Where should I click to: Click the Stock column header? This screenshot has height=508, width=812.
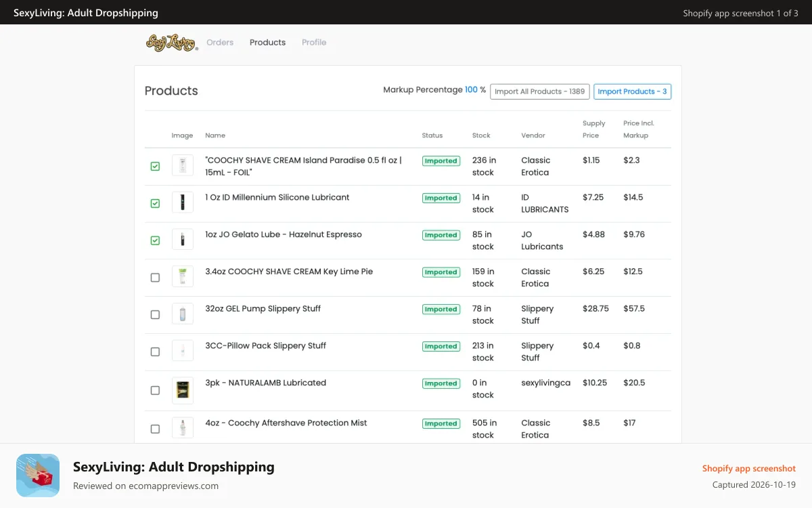click(481, 135)
